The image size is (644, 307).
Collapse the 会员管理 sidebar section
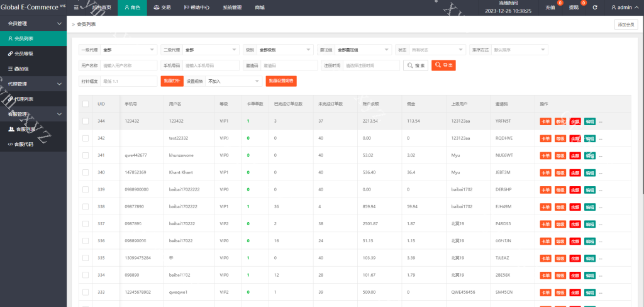click(x=33, y=23)
